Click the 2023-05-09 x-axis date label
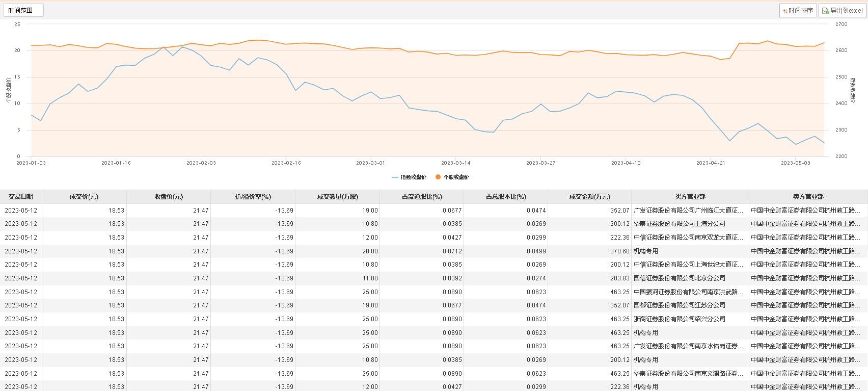Viewport: 868px width, 391px height. tap(796, 163)
